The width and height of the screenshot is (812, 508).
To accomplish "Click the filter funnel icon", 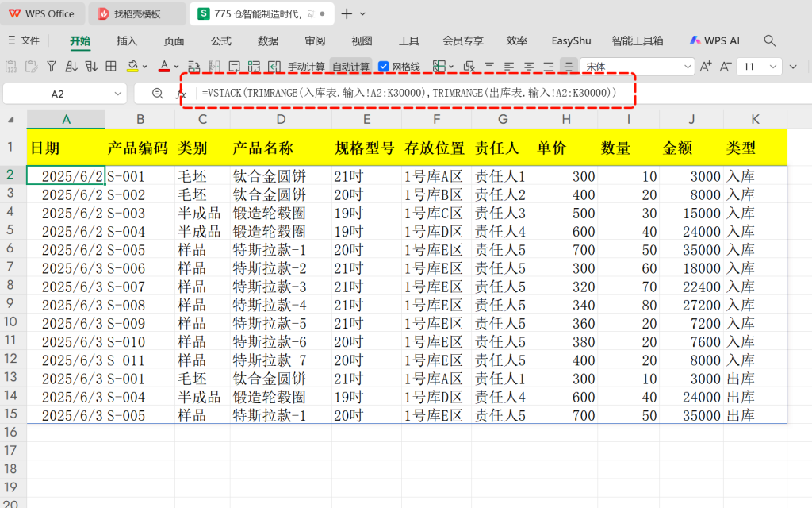I will [52, 67].
